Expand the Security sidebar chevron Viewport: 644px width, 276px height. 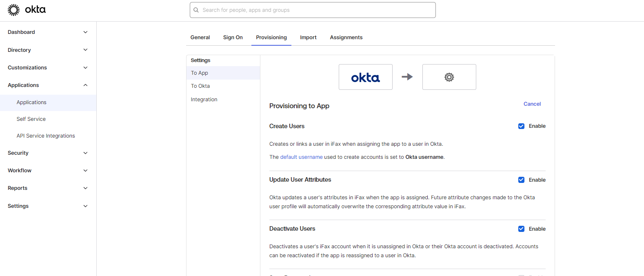click(x=85, y=153)
